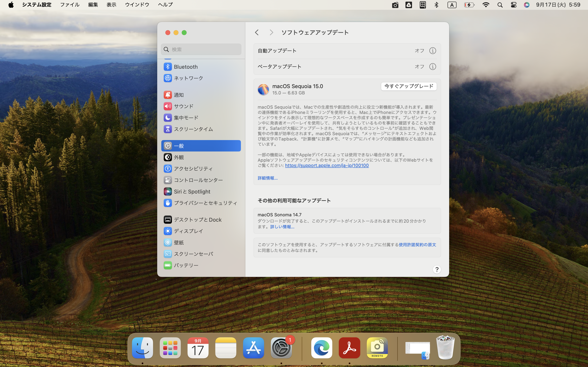Open the ヘルプ menu
The height and width of the screenshot is (367, 588).
coord(165,5)
